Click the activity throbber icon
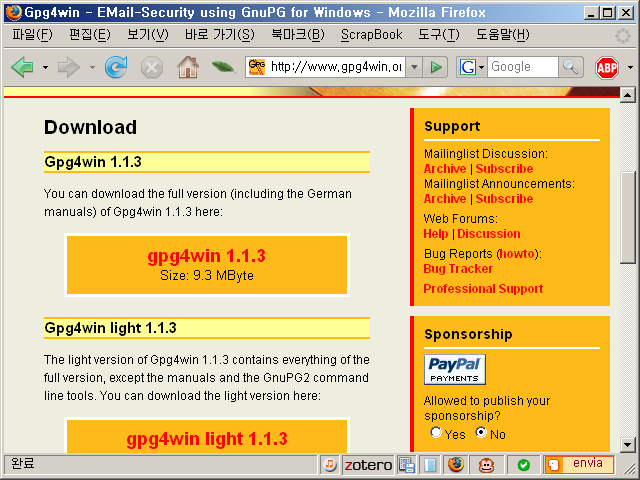The image size is (640, 480). (x=623, y=36)
